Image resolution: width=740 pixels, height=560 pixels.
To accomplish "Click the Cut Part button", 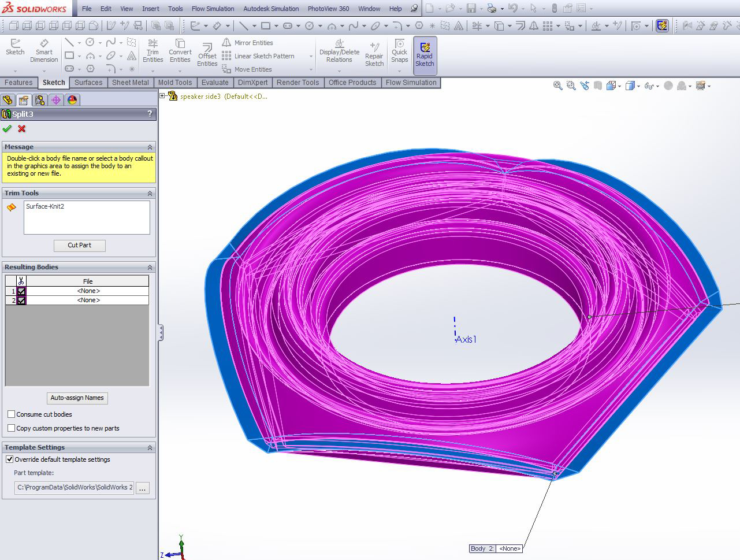I will click(79, 245).
